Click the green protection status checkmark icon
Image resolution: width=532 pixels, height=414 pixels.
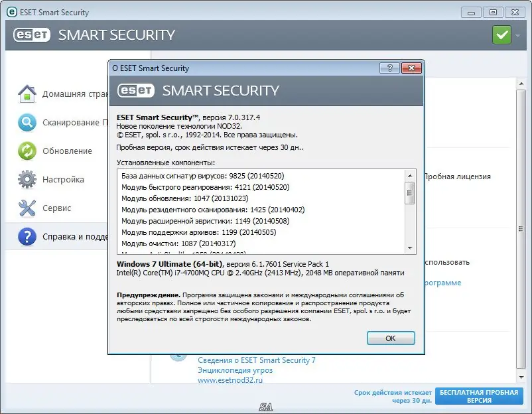(501, 35)
